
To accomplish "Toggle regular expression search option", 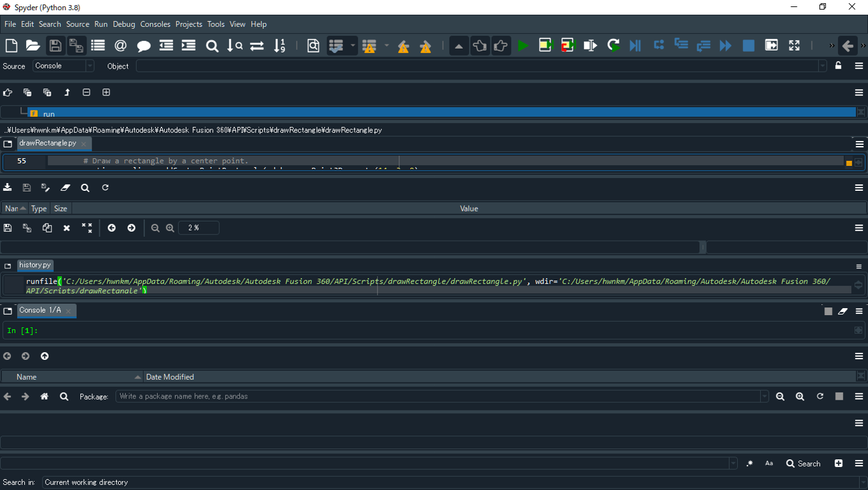I will click(x=749, y=463).
